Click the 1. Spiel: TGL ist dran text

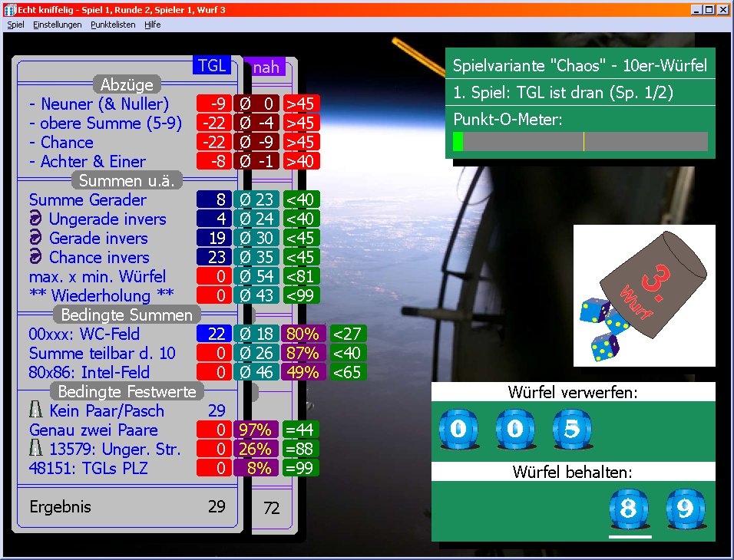coord(563,93)
